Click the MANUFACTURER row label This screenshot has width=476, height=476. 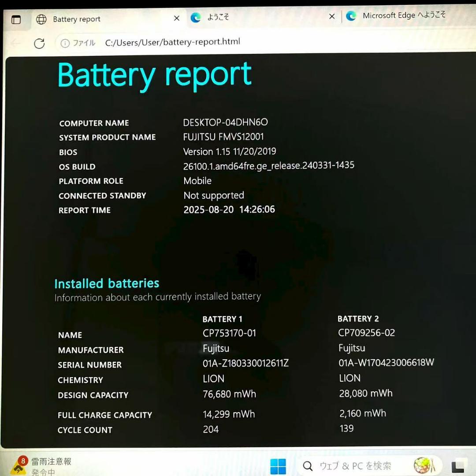point(91,350)
